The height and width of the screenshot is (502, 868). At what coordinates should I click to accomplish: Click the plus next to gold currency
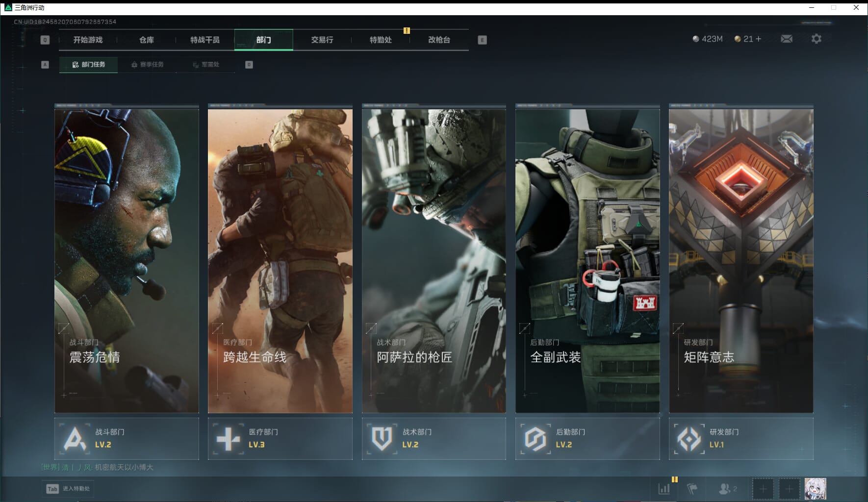pos(759,39)
